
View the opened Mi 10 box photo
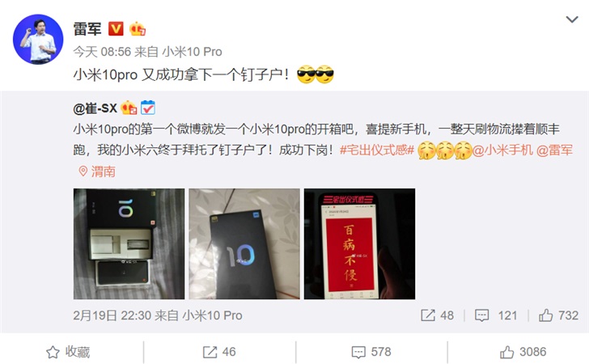129,243
